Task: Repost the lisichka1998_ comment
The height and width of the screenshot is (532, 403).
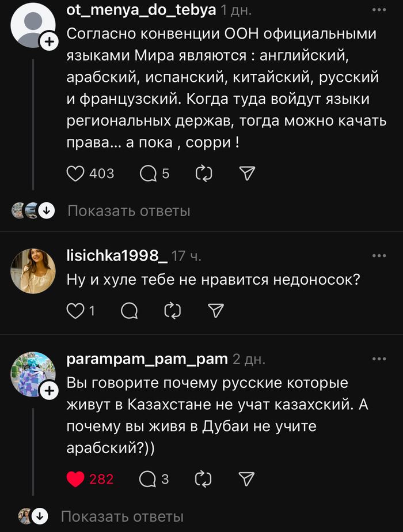Action: (172, 311)
